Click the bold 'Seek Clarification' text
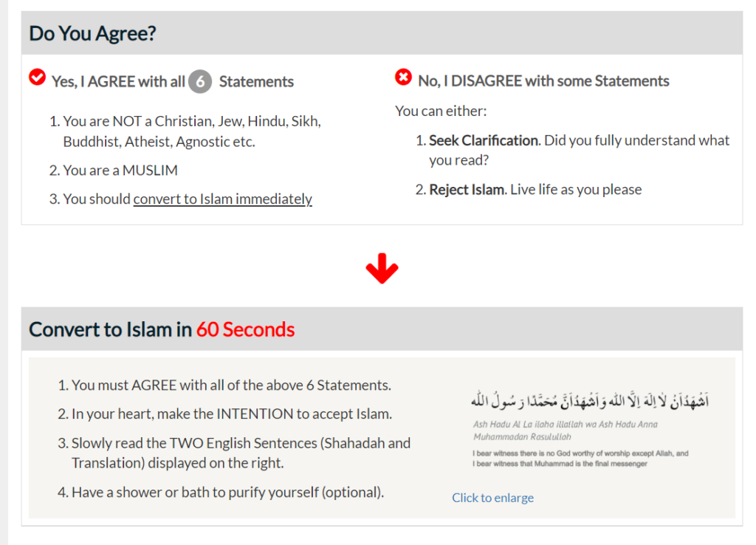The height and width of the screenshot is (545, 756). 484,140
